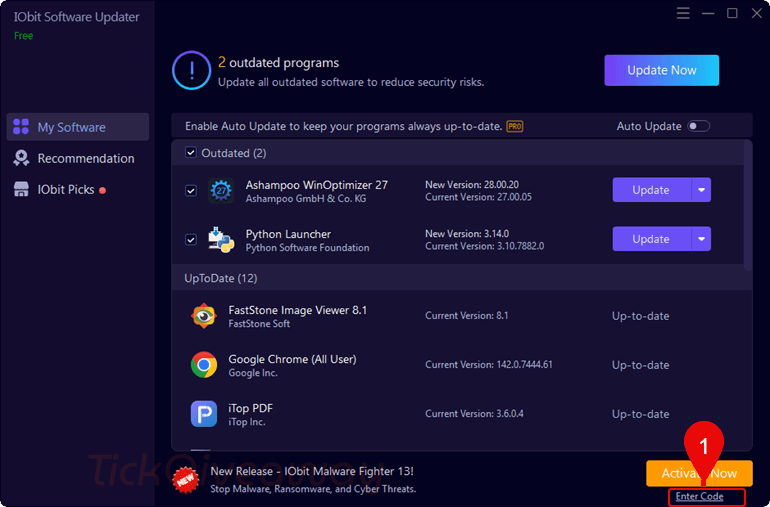
Task: Open the My Software tab
Action: (78, 127)
